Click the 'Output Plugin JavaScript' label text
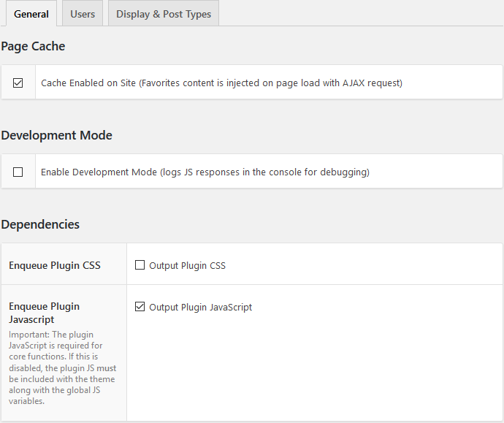The width and height of the screenshot is (504, 423). click(200, 308)
